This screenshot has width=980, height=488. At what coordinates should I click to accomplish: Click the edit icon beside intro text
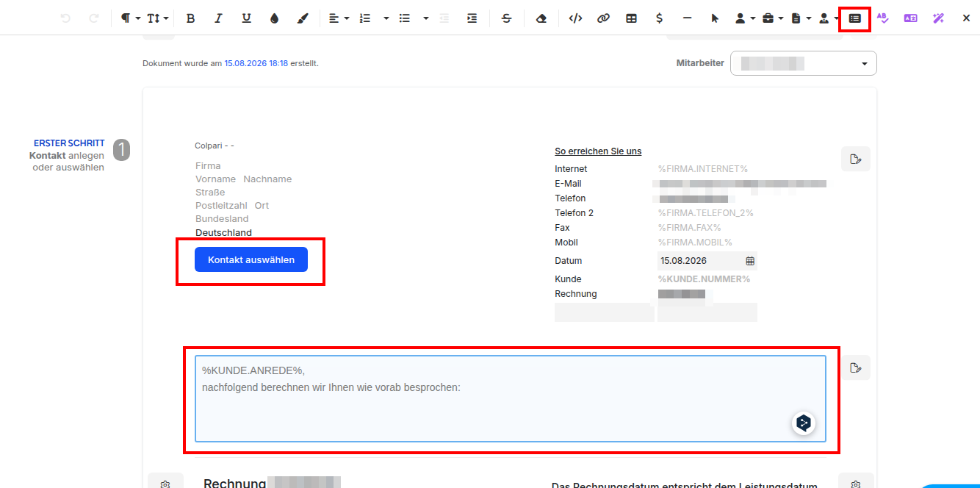[x=856, y=367]
